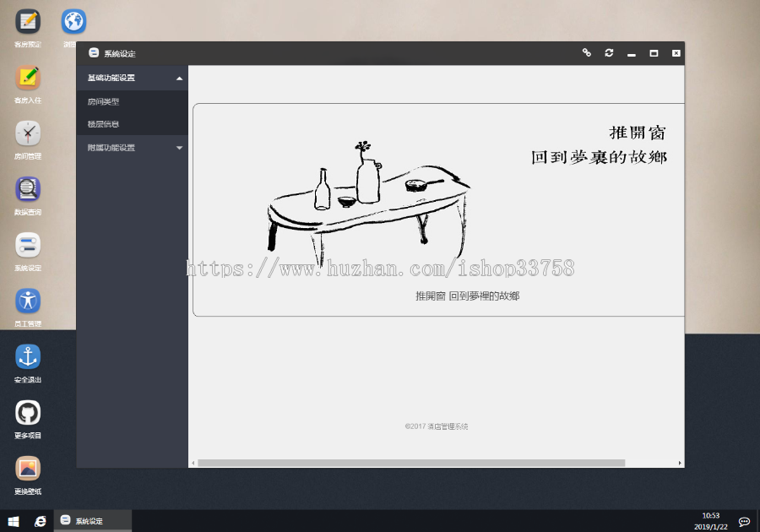Click the link icon in the title bar
Image resolution: width=760 pixels, height=532 pixels.
pos(586,53)
